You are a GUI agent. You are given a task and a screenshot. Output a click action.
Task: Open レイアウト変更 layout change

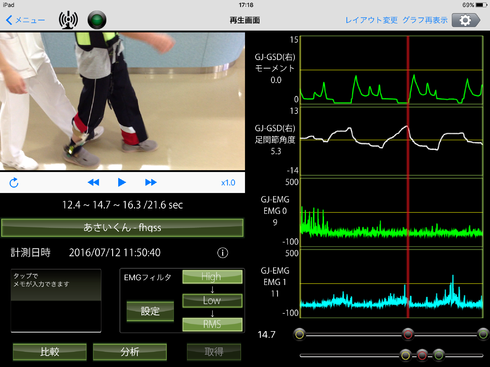pos(371,20)
